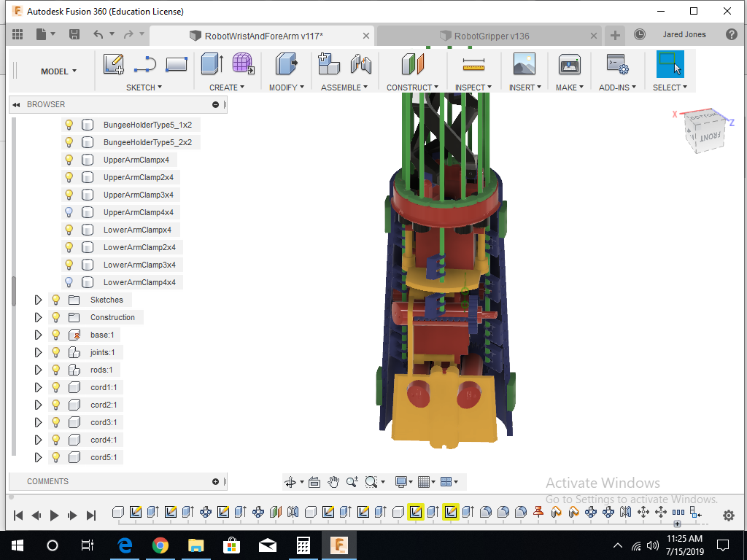Choose the Line sketch tool icon

(145, 64)
